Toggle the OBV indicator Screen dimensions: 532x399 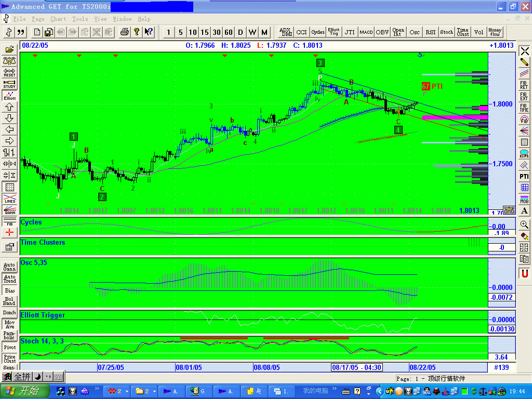point(382,32)
